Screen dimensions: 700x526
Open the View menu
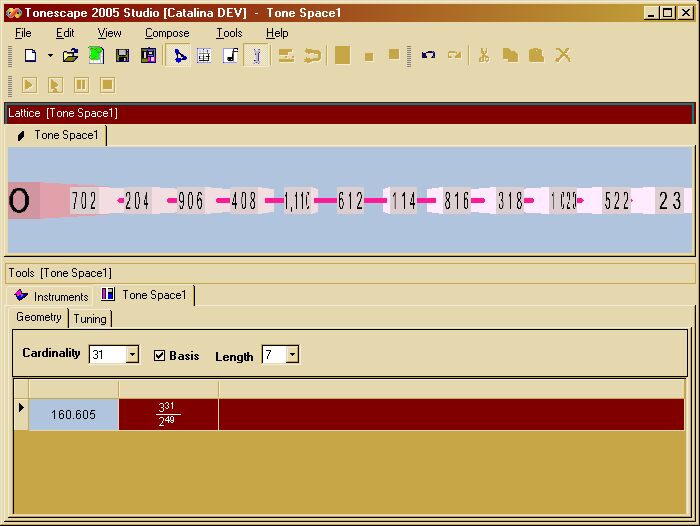click(109, 33)
